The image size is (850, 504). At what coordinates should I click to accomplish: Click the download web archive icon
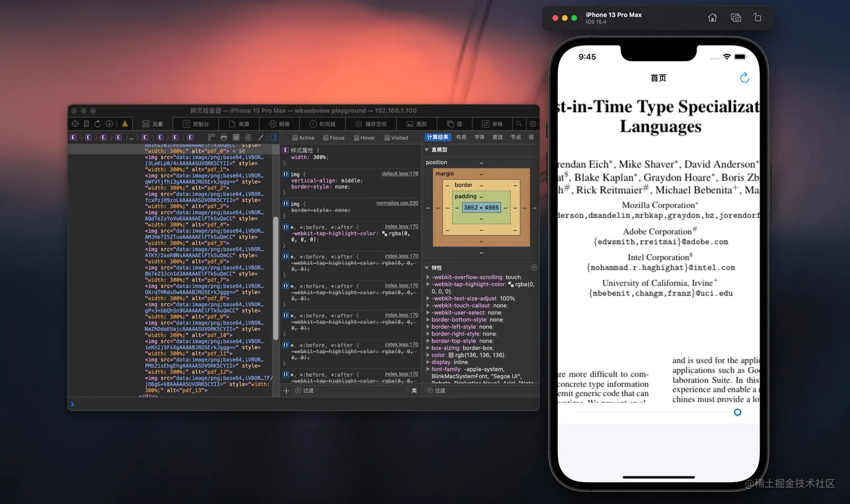pos(109,124)
